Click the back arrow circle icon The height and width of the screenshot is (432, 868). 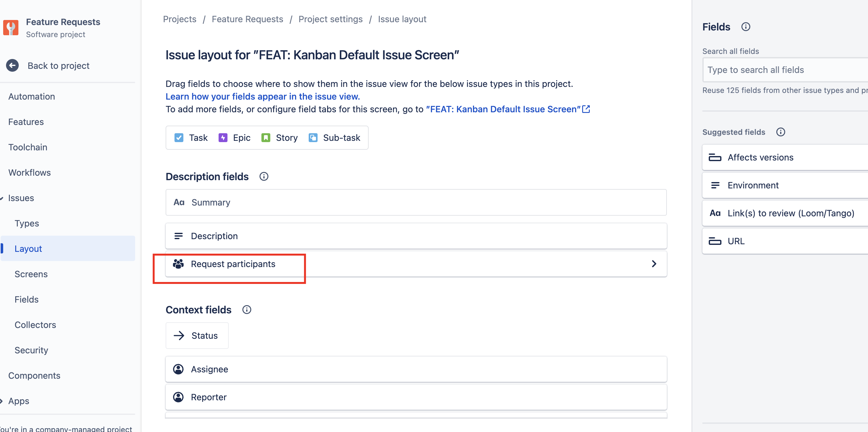pyautogui.click(x=12, y=65)
